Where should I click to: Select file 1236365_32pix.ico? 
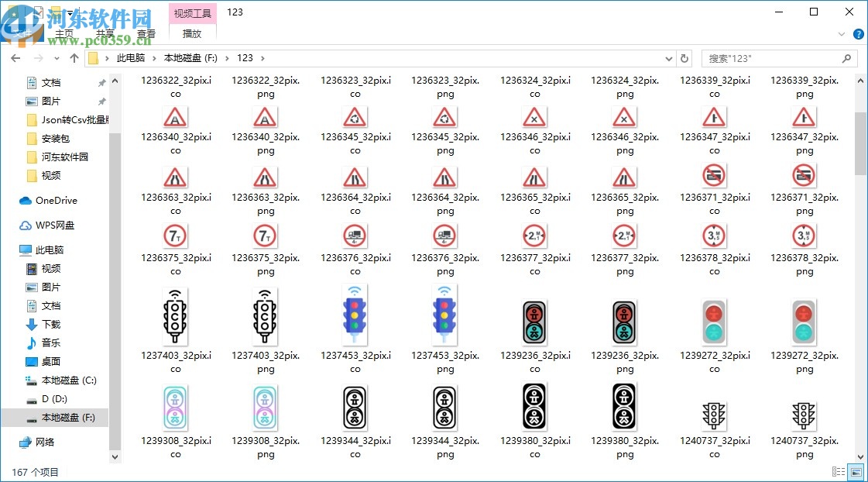(x=535, y=191)
